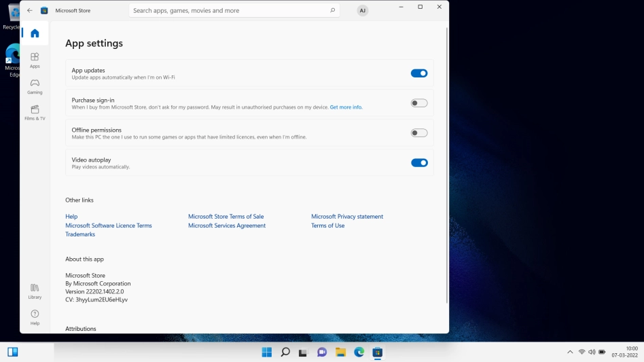The image size is (644, 362).
Task: Click the Trademarks link
Action: click(x=80, y=234)
